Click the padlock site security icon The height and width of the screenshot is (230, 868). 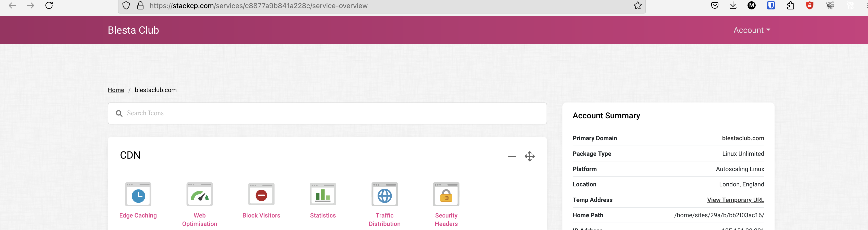coord(140,6)
